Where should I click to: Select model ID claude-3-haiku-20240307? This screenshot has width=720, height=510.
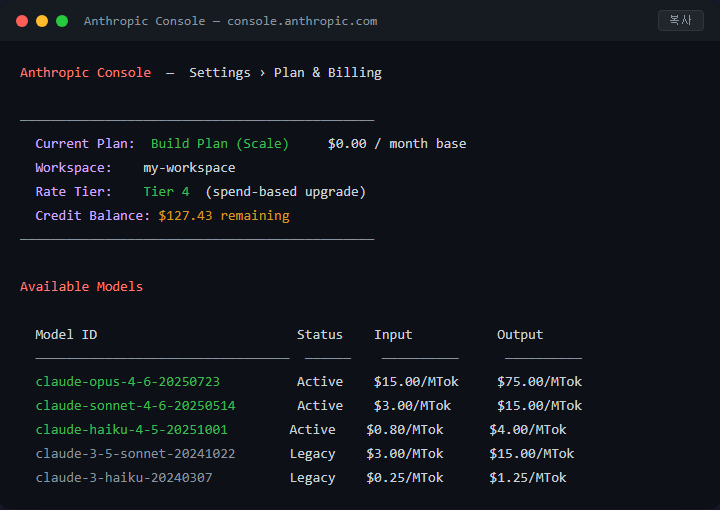pyautogui.click(x=124, y=477)
